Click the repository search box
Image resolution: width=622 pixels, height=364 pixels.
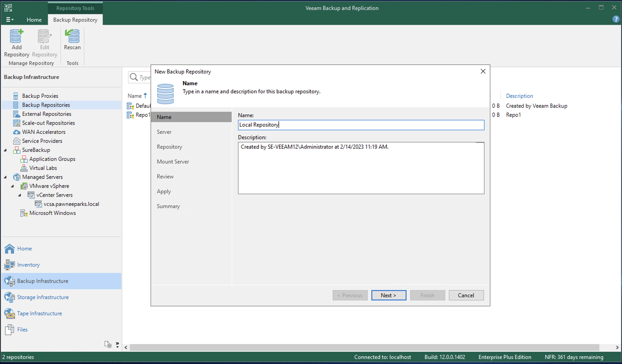pyautogui.click(x=140, y=77)
